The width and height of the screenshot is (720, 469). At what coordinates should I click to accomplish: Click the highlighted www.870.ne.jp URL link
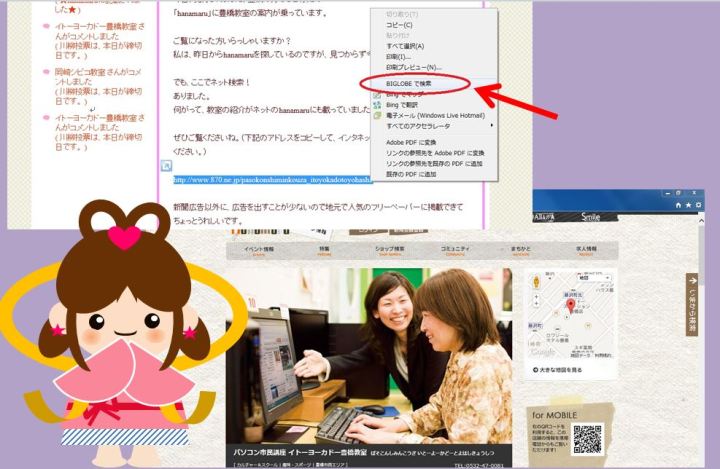click(272, 180)
